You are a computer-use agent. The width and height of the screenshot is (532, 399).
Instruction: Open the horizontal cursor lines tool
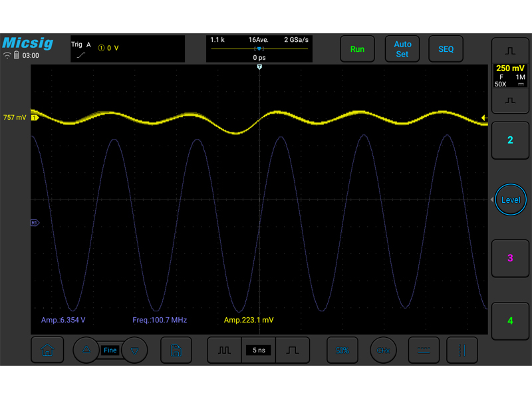423,350
